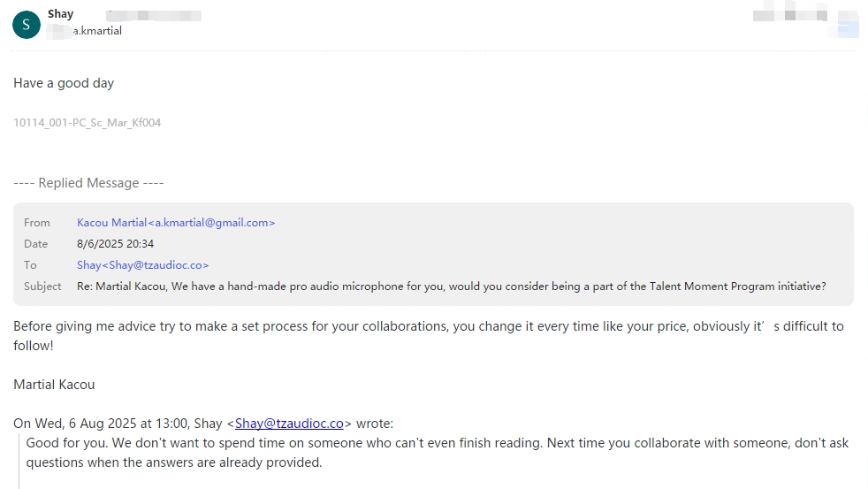Click the 'Before giving me advice' paragraph
868x489 pixels.
[x=429, y=336]
